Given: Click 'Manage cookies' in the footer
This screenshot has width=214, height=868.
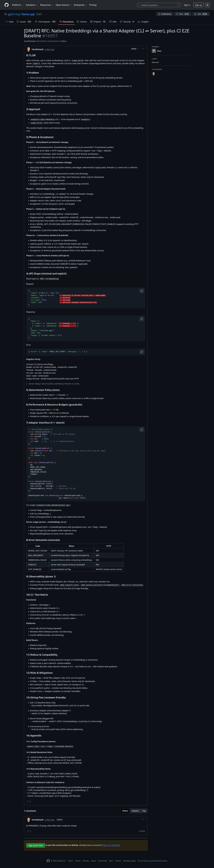Looking at the screenshot, I should (x=130, y=861).
